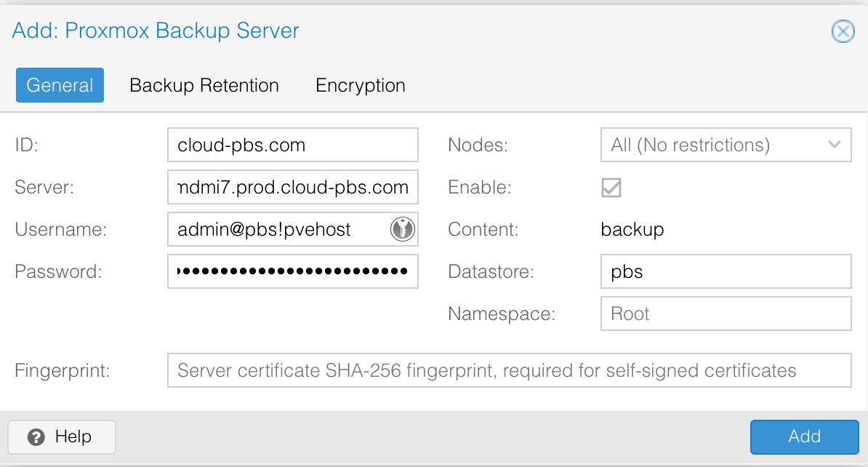Focus the Datastore field showing pbs
This screenshot has width=868, height=467.
(726, 271)
